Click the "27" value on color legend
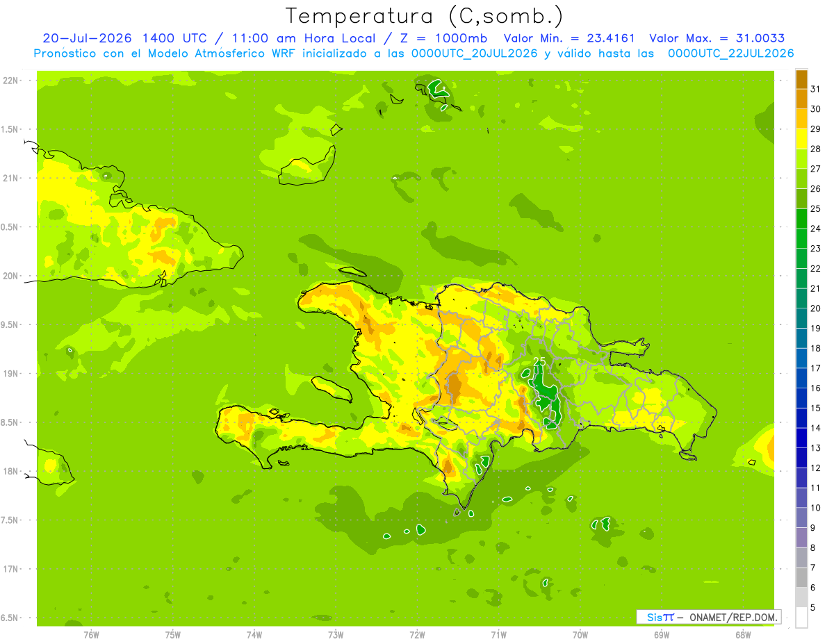834x644 pixels. [x=816, y=169]
